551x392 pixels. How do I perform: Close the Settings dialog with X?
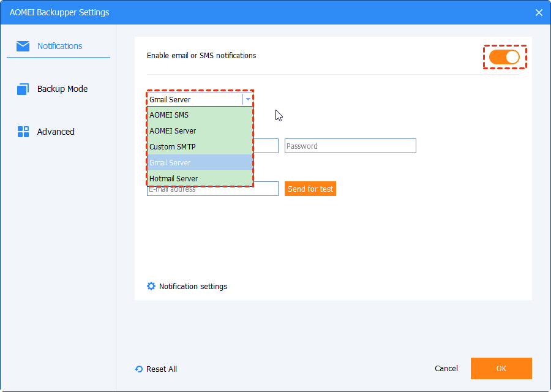539,12
